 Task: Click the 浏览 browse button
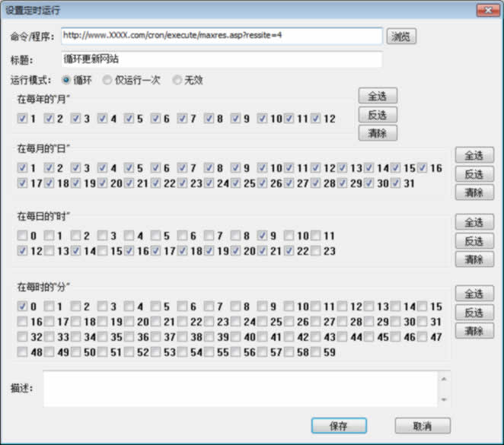tap(401, 37)
